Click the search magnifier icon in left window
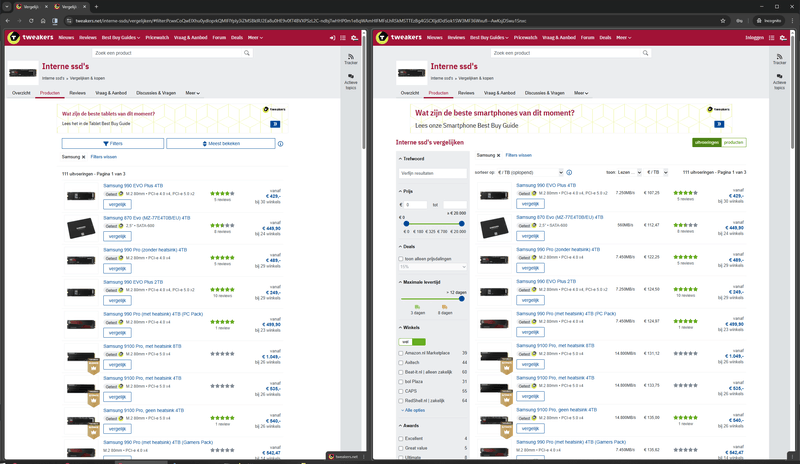The height and width of the screenshot is (464, 800). click(246, 53)
